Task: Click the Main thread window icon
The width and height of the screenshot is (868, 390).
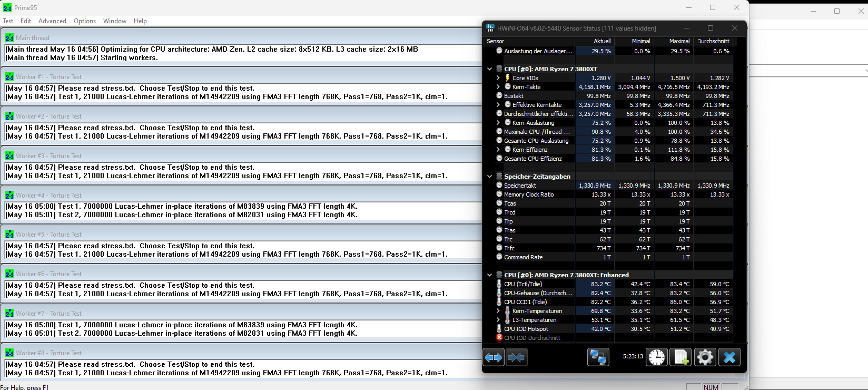Action: pos(9,37)
